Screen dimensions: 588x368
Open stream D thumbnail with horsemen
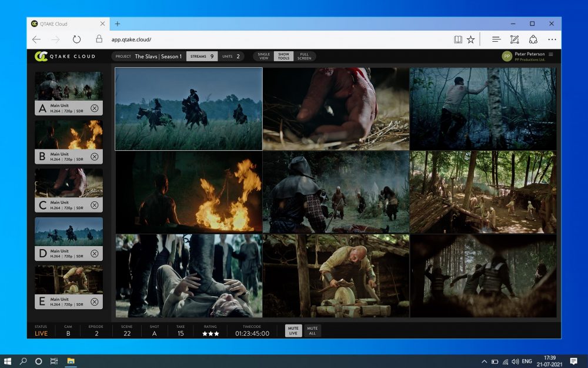pos(69,231)
